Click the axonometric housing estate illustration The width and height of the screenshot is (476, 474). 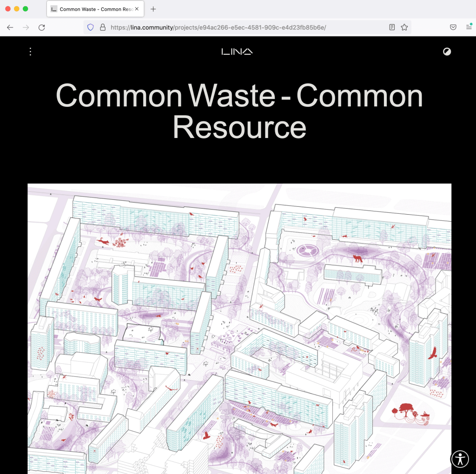pyautogui.click(x=239, y=328)
